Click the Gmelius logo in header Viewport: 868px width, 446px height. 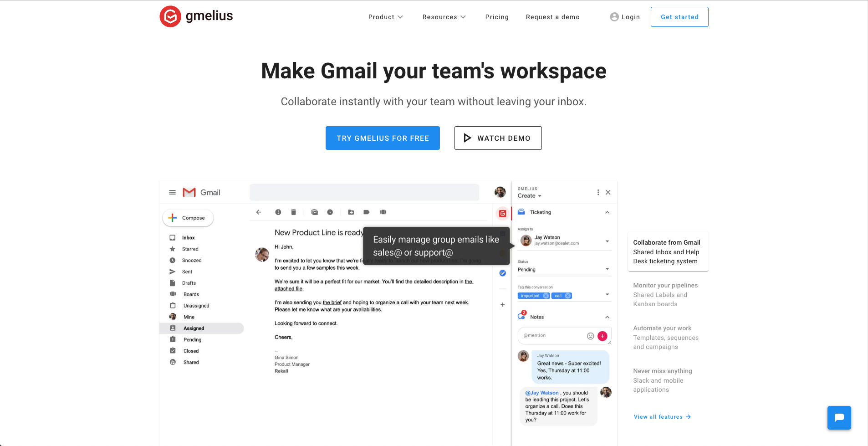coord(196,16)
